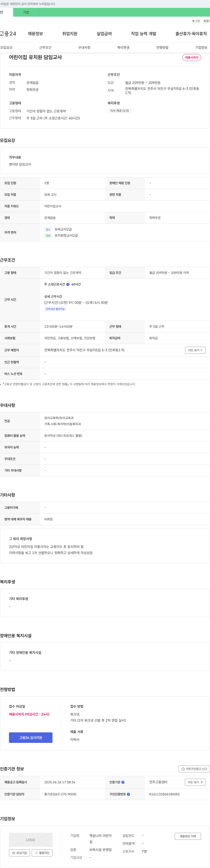Click the 근무시간 협의가능 label

55,309
